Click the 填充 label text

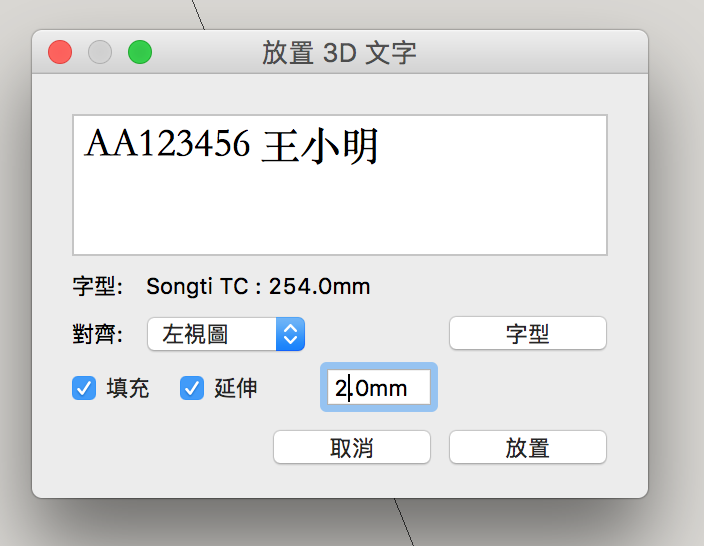[128, 388]
